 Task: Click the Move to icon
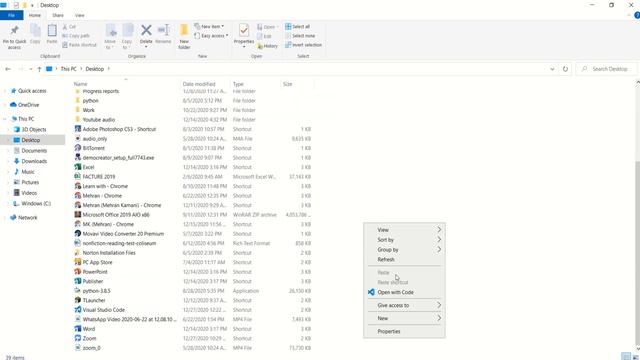(x=110, y=31)
